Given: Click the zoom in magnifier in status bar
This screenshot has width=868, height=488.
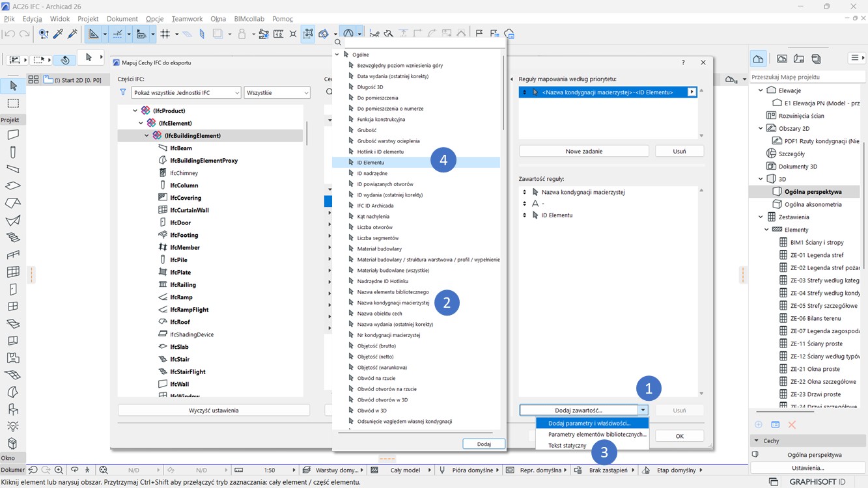Looking at the screenshot, I should [x=59, y=470].
